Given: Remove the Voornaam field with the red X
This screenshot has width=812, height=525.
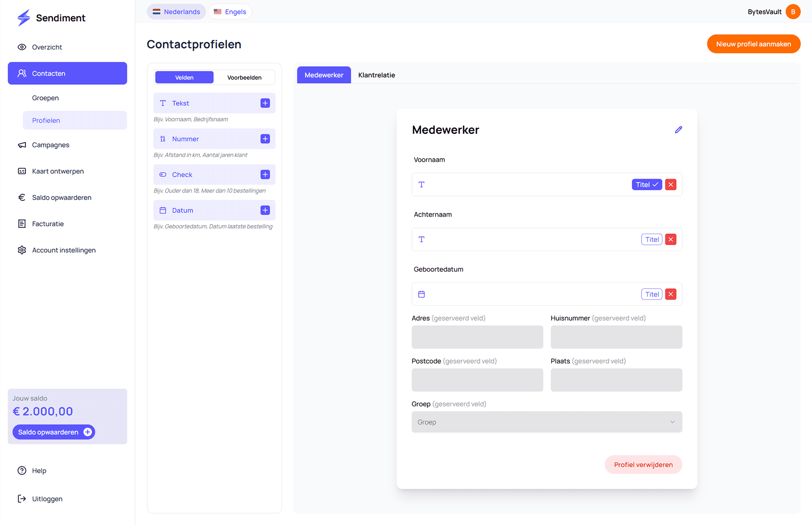Looking at the screenshot, I should [670, 184].
